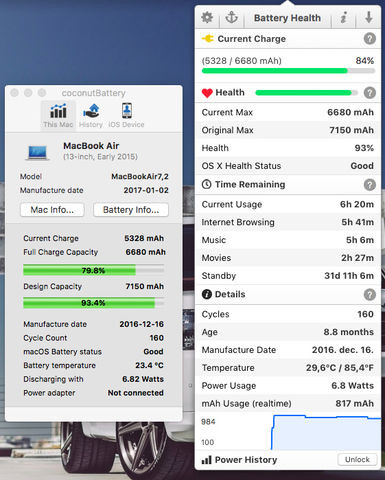Image resolution: width=385 pixels, height=480 pixels.
Task: Click the MacBookAir7,2 model value
Action: pos(140,177)
